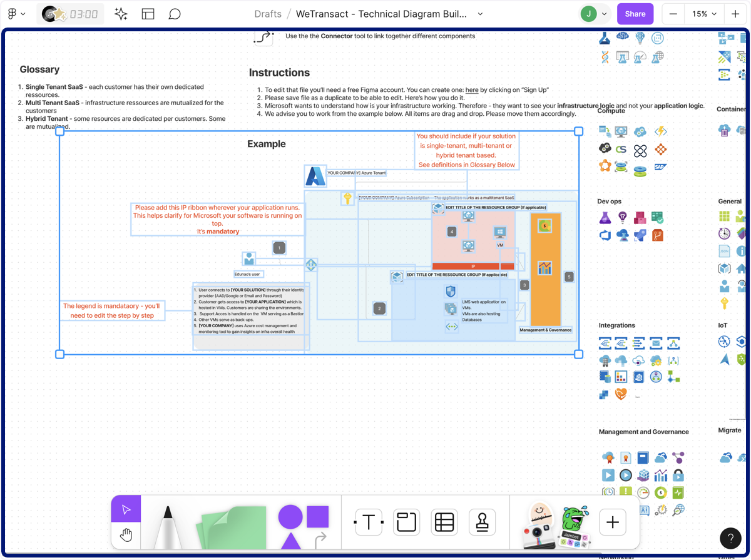Open the comments tool
The width and height of the screenshot is (751, 560).
175,14
